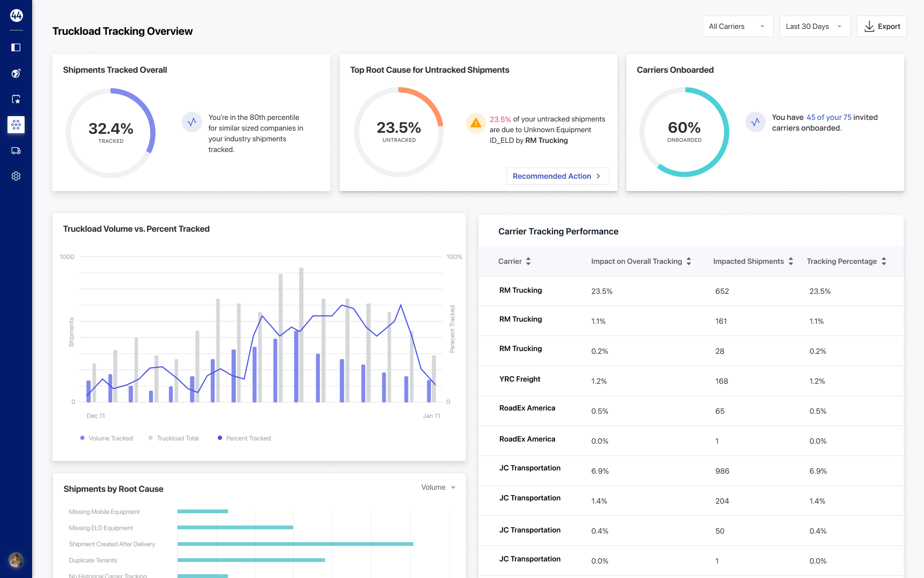Screen dimensions: 924x578
Task: Toggle the sidebar panel icon
Action: pos(16,48)
